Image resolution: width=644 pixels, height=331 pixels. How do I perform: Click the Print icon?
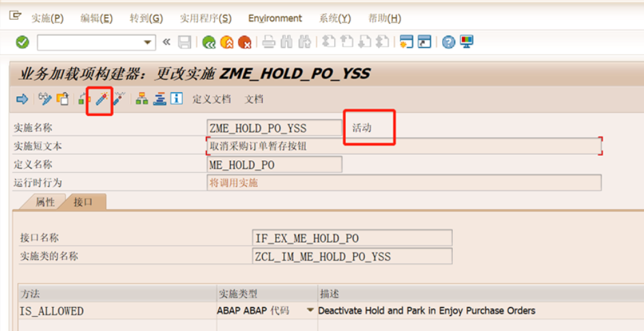pyautogui.click(x=269, y=42)
